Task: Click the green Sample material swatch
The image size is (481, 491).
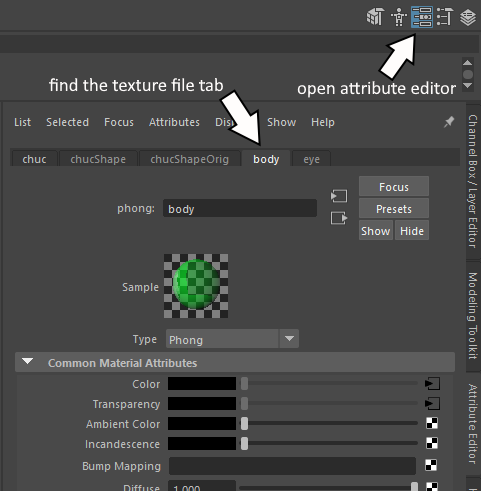Action: tap(196, 286)
